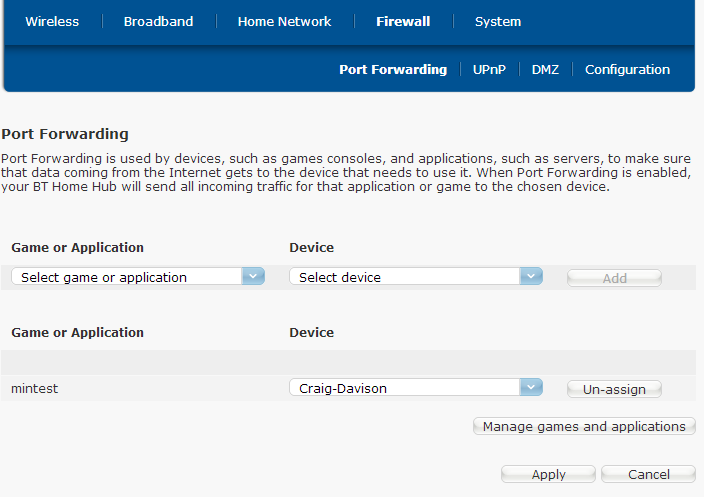Open the Wireless tab
This screenshot has width=704, height=497.
pos(51,21)
